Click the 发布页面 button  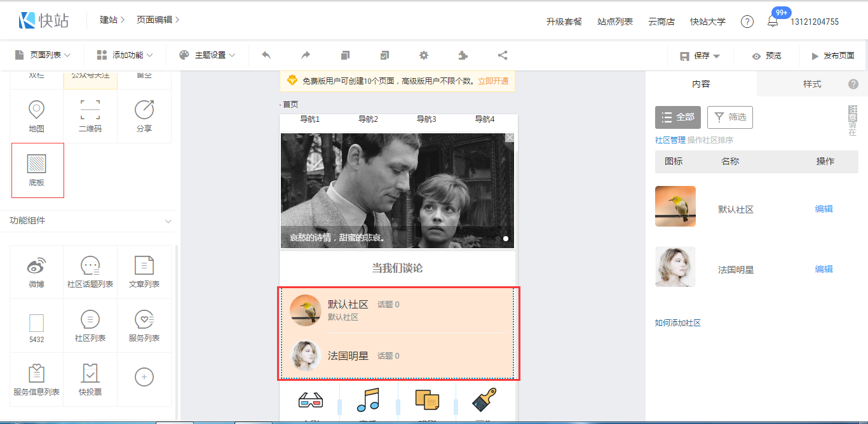click(x=832, y=56)
